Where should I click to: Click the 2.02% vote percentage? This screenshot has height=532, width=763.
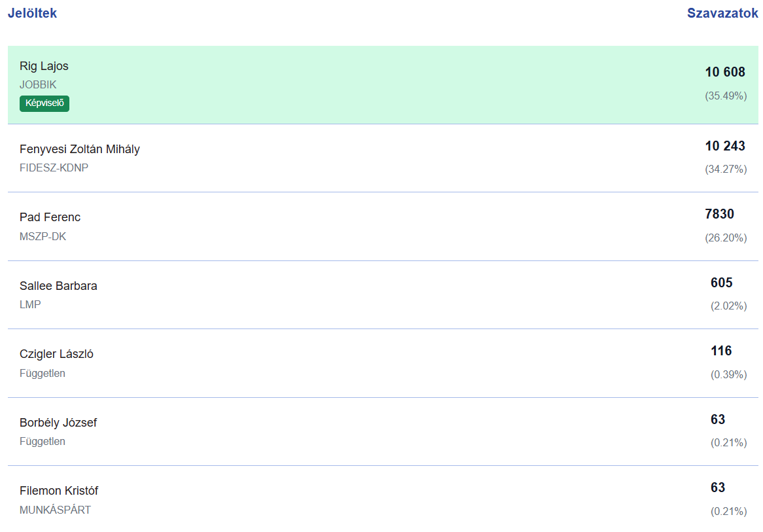coord(728,306)
